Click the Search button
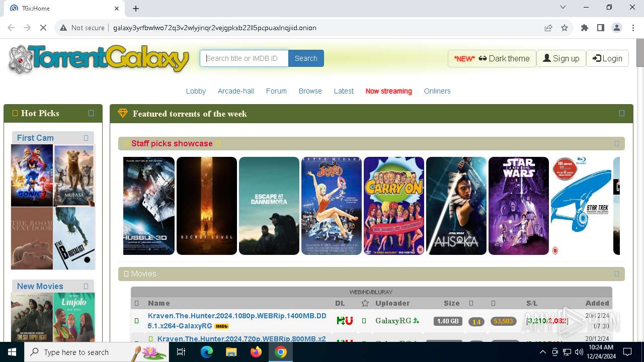 [x=306, y=58]
